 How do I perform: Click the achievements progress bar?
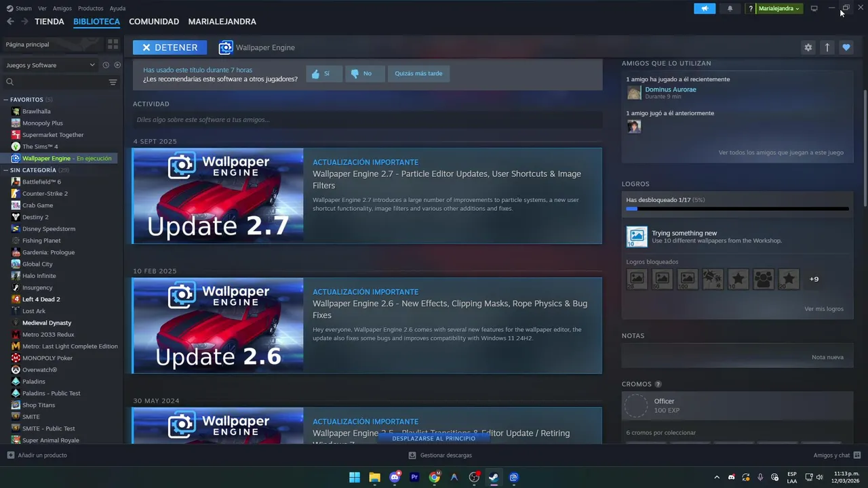[x=737, y=209]
